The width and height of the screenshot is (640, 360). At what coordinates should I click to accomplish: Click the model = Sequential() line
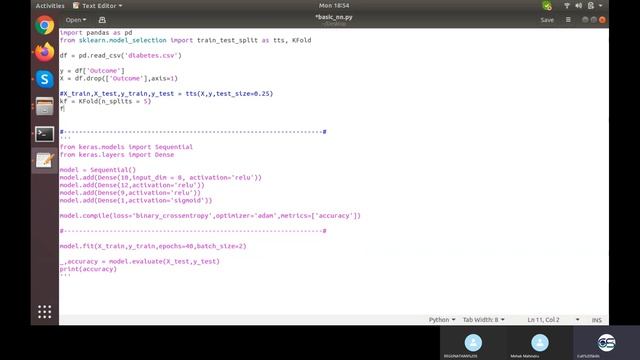[x=98, y=170]
